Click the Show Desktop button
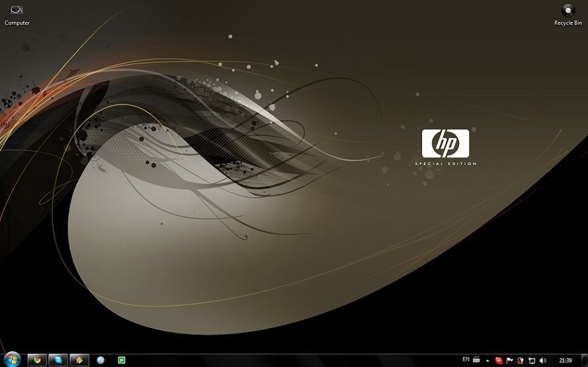Viewport: 588px width, 367px height. [585, 360]
